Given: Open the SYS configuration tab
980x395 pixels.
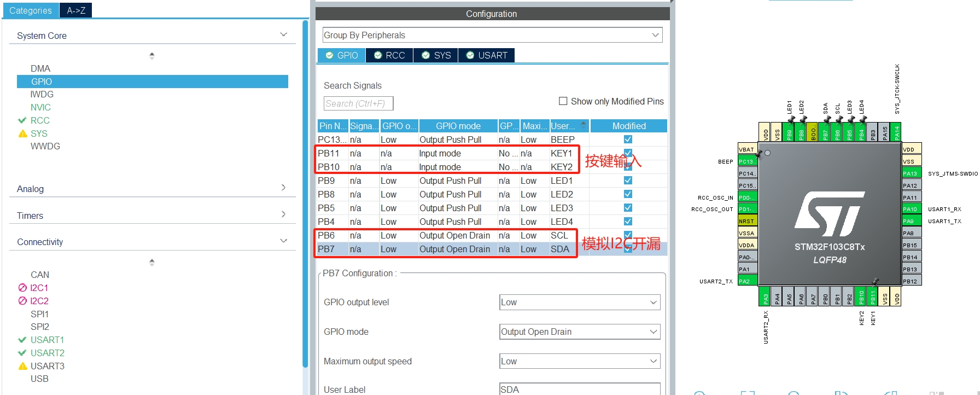Looking at the screenshot, I should 436,55.
